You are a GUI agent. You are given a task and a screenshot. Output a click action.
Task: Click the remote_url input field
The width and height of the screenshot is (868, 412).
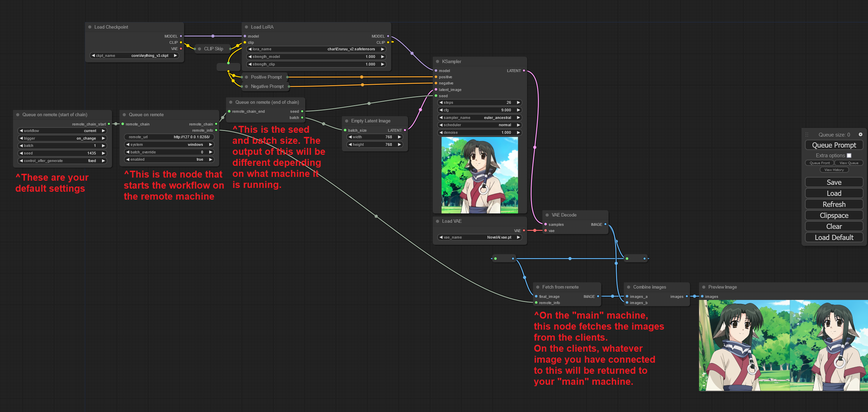169,137
